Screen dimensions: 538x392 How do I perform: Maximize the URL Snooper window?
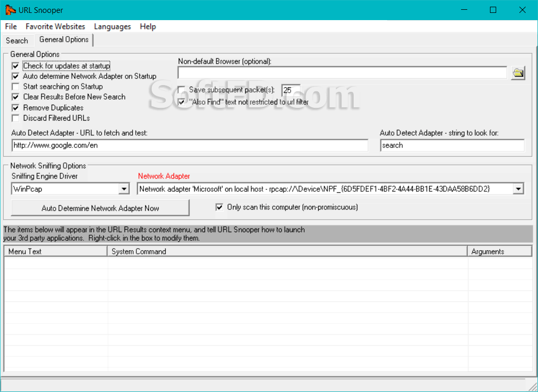click(493, 10)
